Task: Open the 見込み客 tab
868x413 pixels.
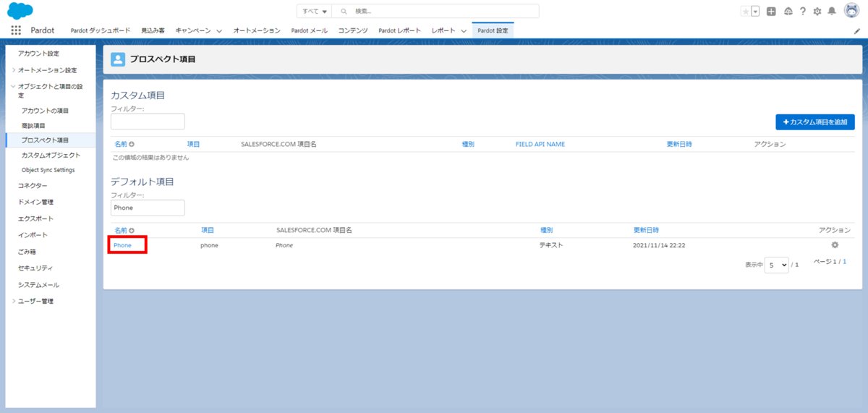Action: tap(153, 31)
